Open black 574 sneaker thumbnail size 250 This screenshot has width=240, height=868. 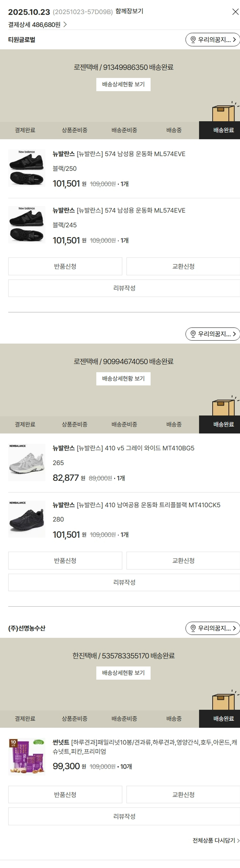click(27, 168)
